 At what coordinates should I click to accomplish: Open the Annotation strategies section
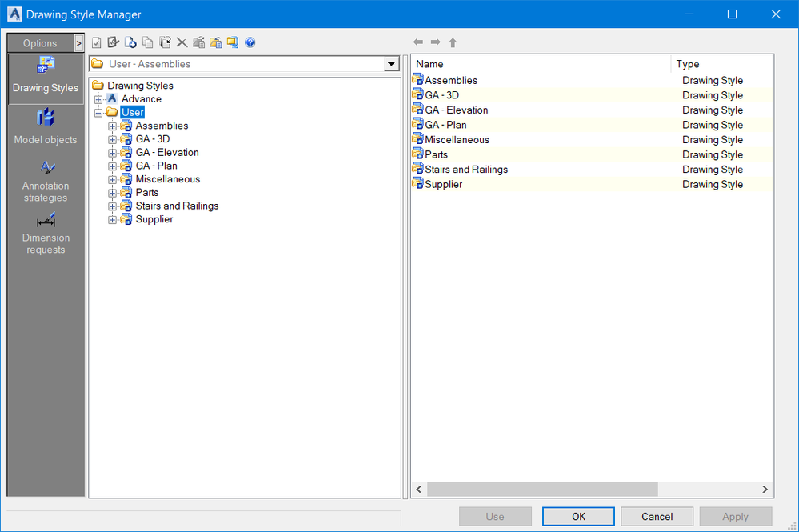[x=46, y=182]
